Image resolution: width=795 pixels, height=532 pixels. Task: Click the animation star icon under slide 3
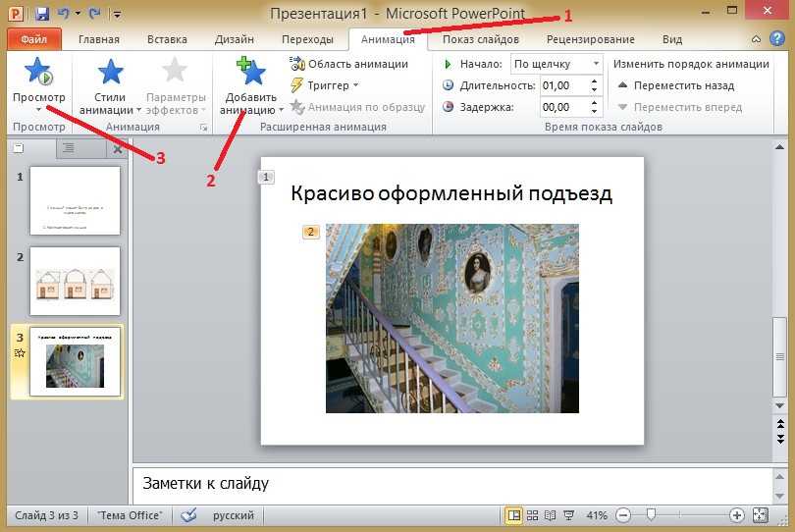coord(20,353)
